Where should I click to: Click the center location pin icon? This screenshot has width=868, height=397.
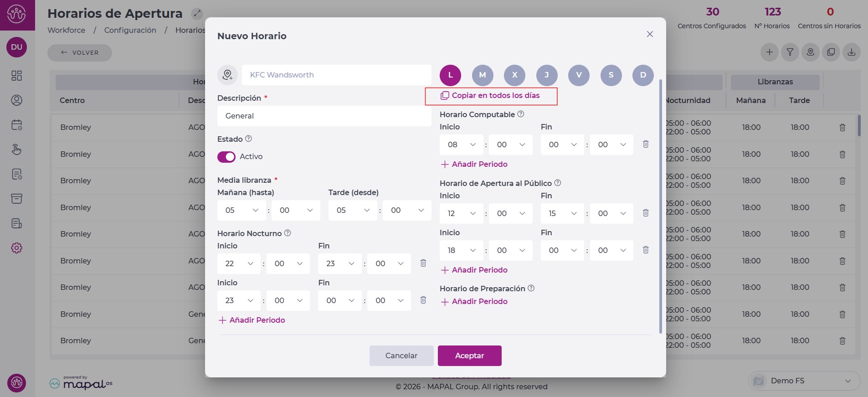point(227,75)
